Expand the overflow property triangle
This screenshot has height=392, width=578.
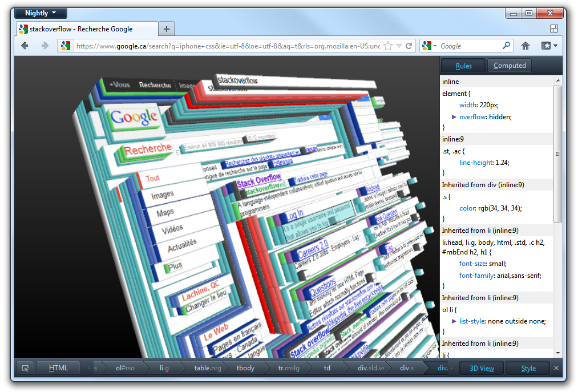coord(454,116)
